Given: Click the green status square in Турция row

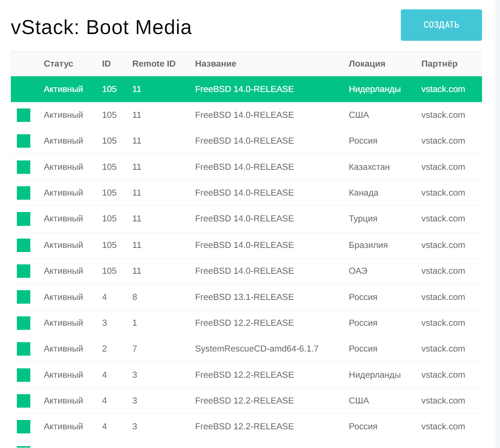Looking at the screenshot, I should [x=24, y=219].
